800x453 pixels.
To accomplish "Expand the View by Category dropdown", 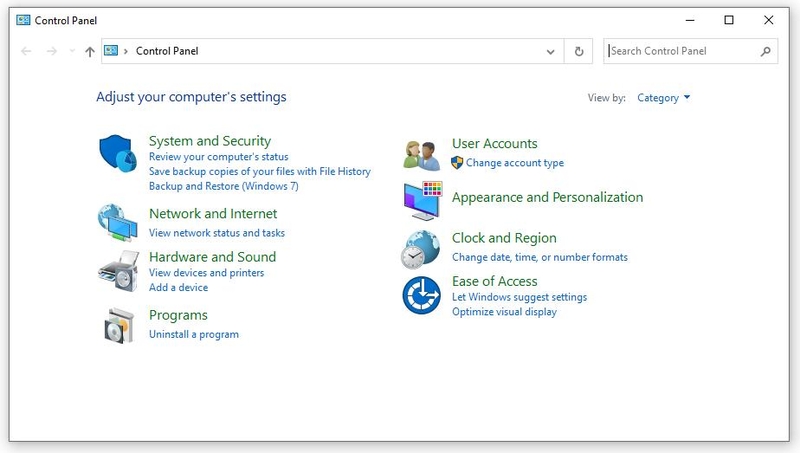I will [x=664, y=97].
